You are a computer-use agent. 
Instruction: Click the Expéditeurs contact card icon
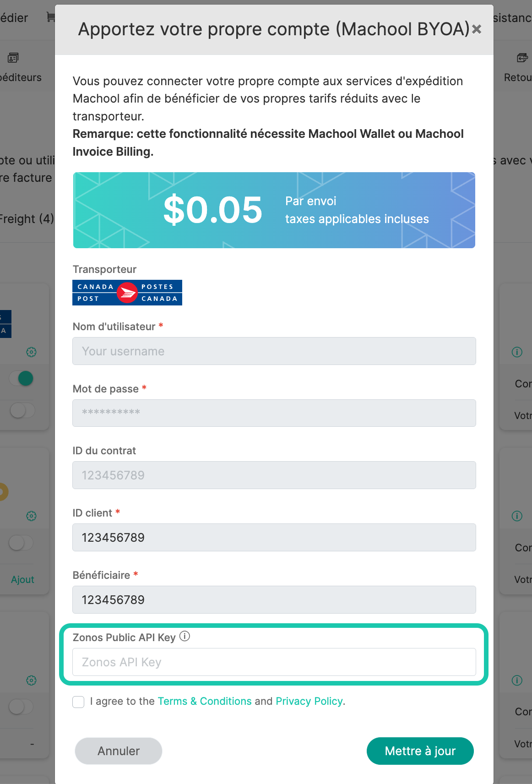pyautogui.click(x=13, y=58)
